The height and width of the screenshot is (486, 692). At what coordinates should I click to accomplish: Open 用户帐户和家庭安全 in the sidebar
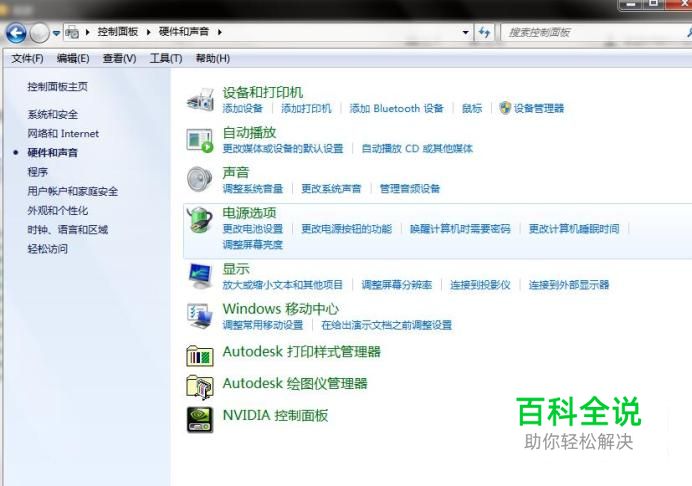(x=72, y=191)
